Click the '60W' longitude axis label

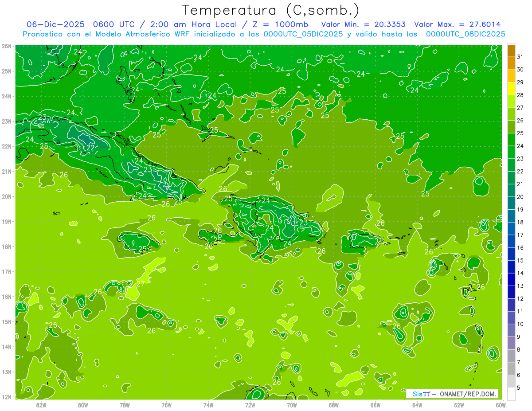coord(501,405)
